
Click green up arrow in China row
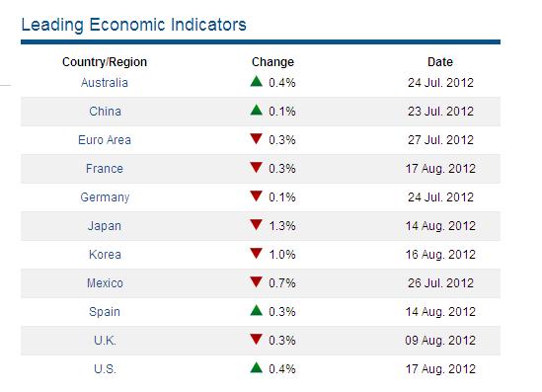(x=256, y=110)
